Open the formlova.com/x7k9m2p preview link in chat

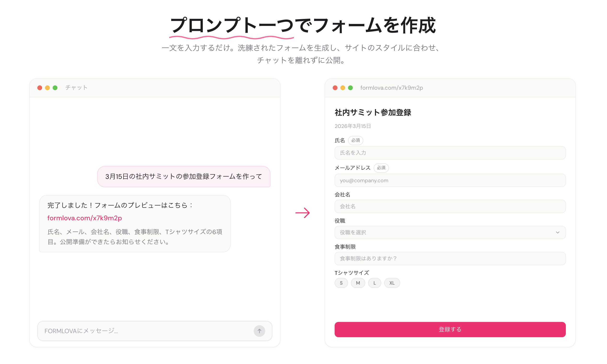[84, 218]
